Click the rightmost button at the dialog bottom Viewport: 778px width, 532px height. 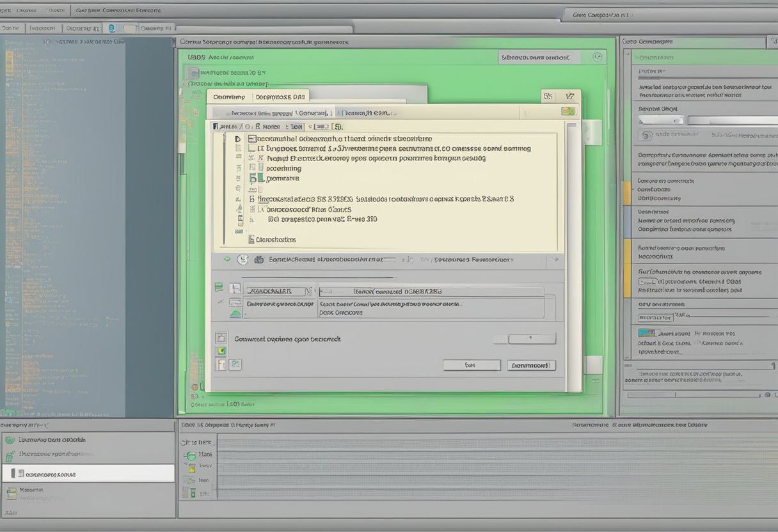coord(531,365)
